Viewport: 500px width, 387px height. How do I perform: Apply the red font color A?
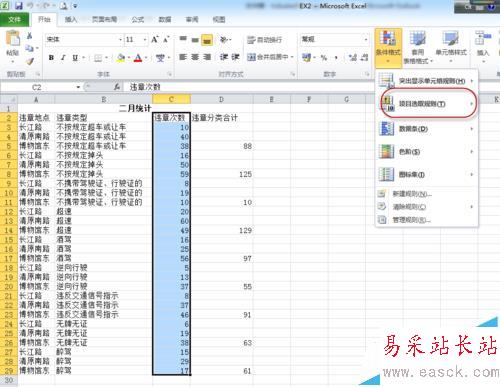(138, 58)
